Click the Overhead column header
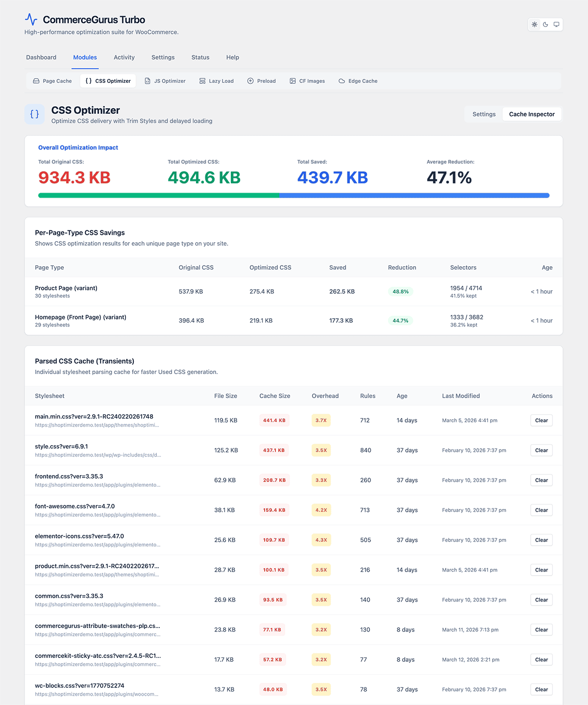The image size is (588, 705). pyautogui.click(x=325, y=396)
